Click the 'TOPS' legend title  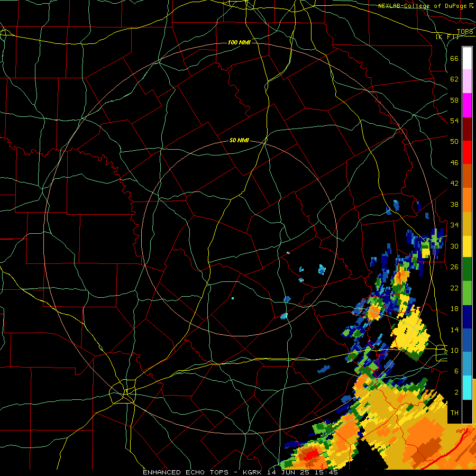coord(465,32)
